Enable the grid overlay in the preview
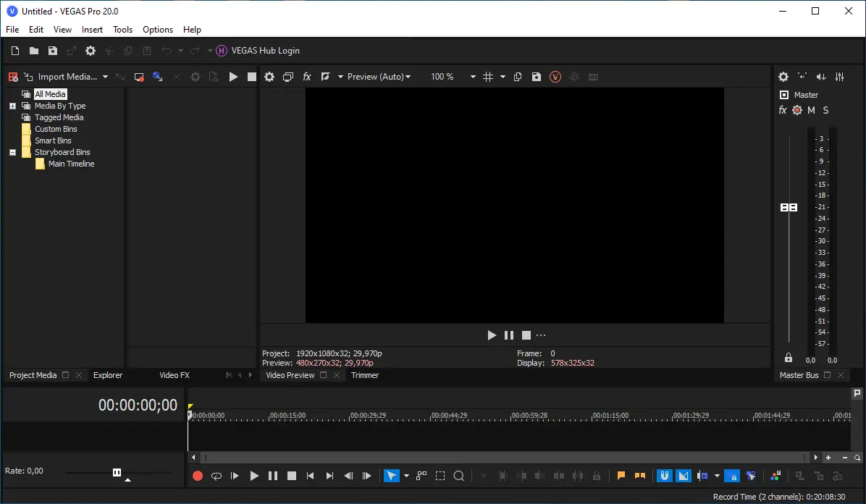Screen dimensions: 866x504 [489, 76]
